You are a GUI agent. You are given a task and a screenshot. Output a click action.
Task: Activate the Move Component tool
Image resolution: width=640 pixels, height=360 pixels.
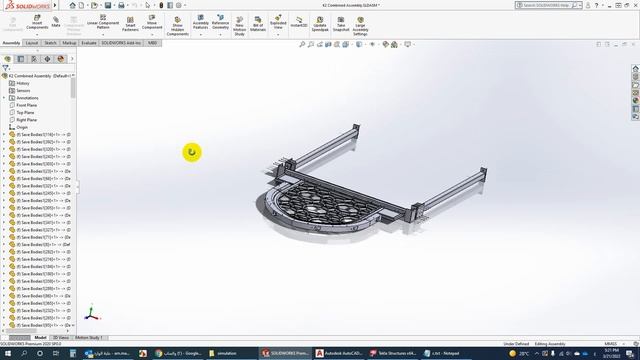[152, 22]
